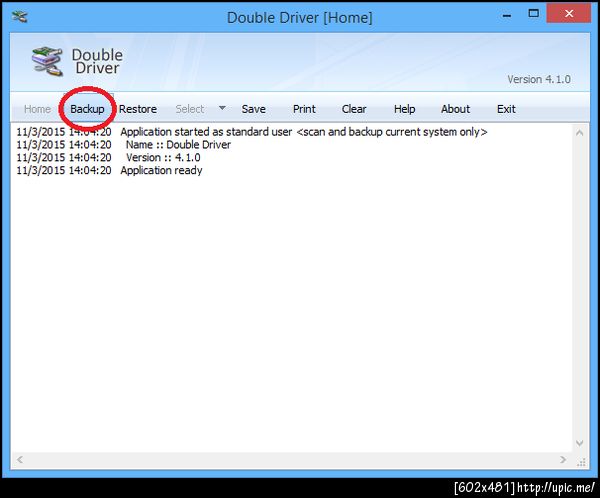The height and width of the screenshot is (498, 600).
Task: Click the vertical scrollbar up arrow
Action: [580, 133]
